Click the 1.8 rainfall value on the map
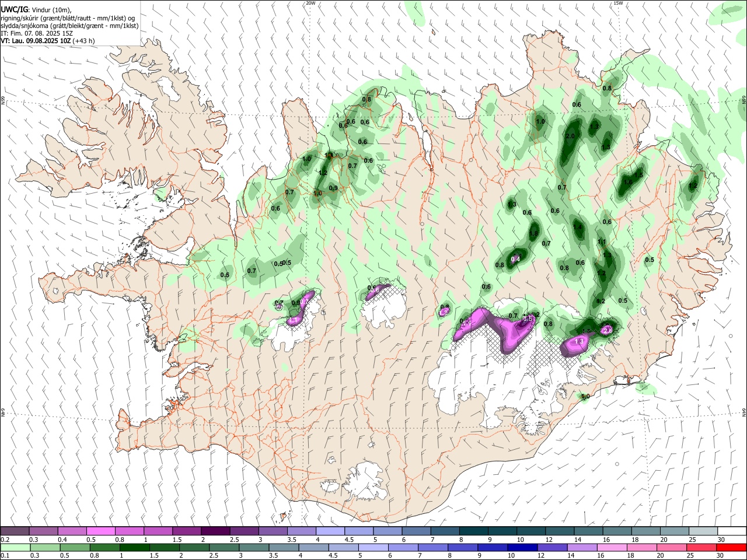The image size is (747, 560). tap(533, 234)
